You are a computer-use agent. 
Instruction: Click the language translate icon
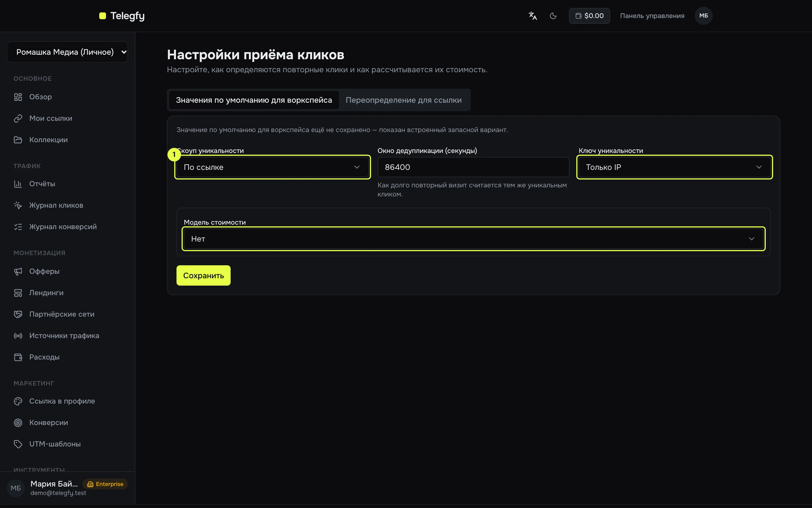(533, 16)
